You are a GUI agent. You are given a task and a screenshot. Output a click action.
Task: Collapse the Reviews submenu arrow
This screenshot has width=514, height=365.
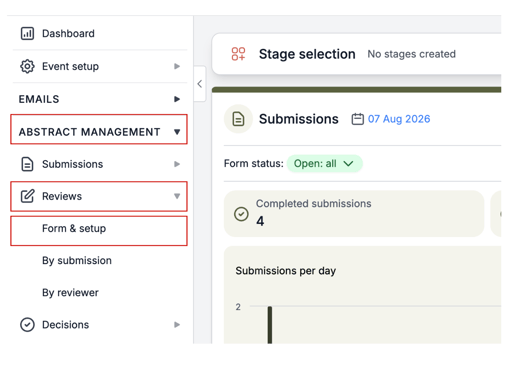coord(177,196)
